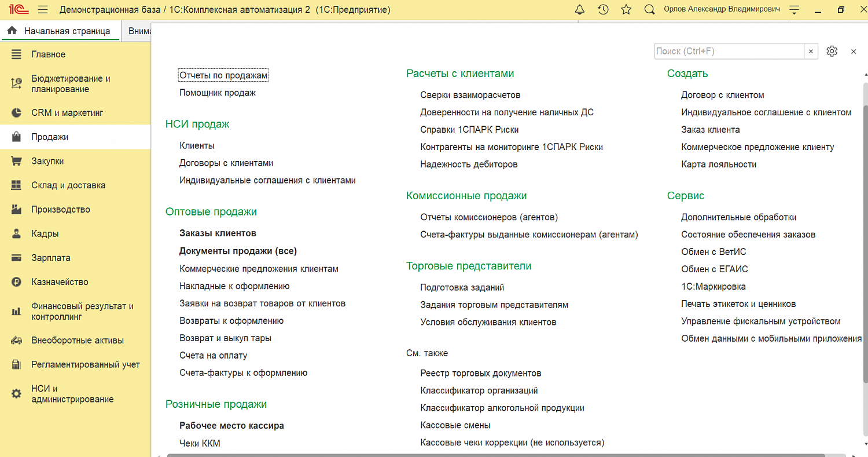Open the title bar settings lines icon
868x457 pixels.
(794, 10)
